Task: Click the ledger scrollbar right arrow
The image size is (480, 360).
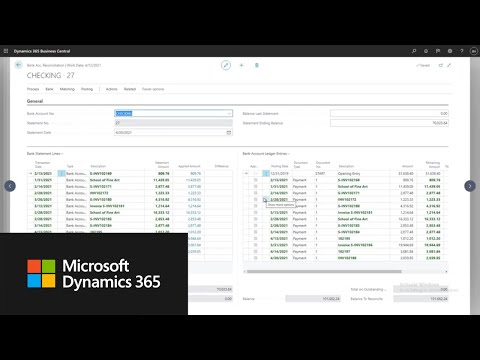Action: tap(446, 272)
